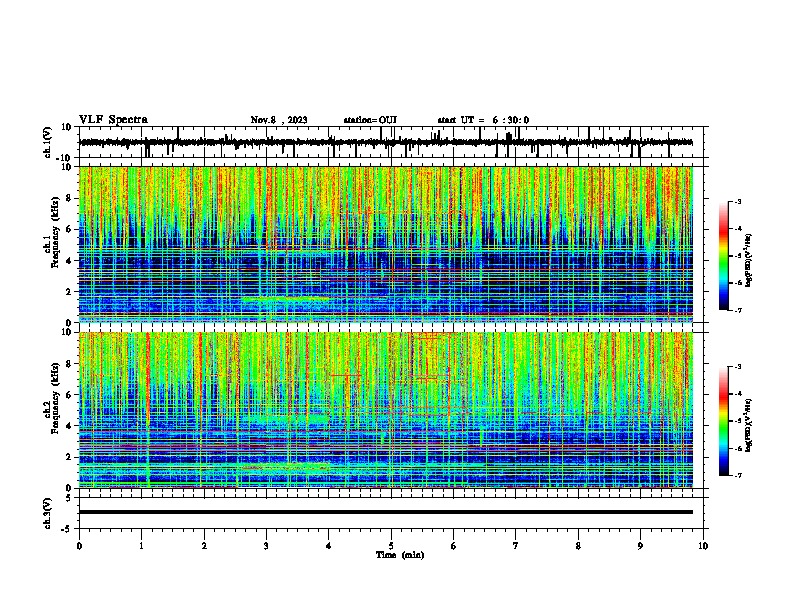The height and width of the screenshot is (612, 792).
Task: Click tick label "10" on the time axis
Action: tap(703, 546)
